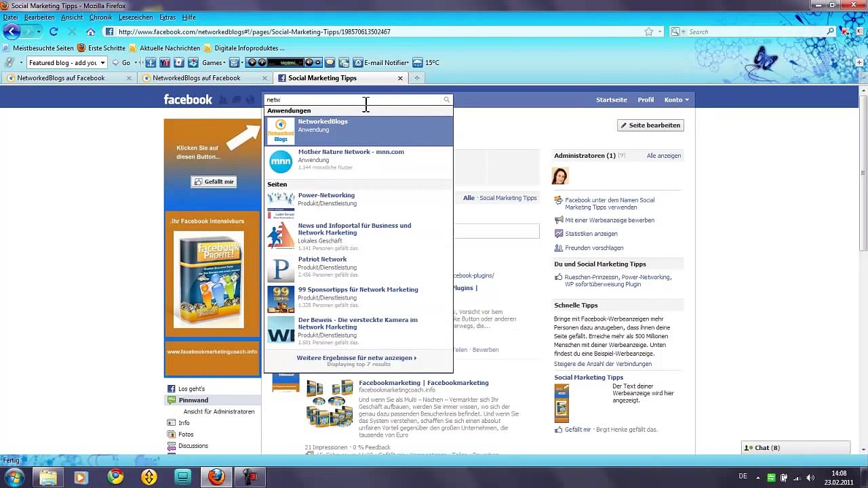The height and width of the screenshot is (488, 868).
Task: Close the Social Marketing Tipps tab
Action: pos(400,78)
